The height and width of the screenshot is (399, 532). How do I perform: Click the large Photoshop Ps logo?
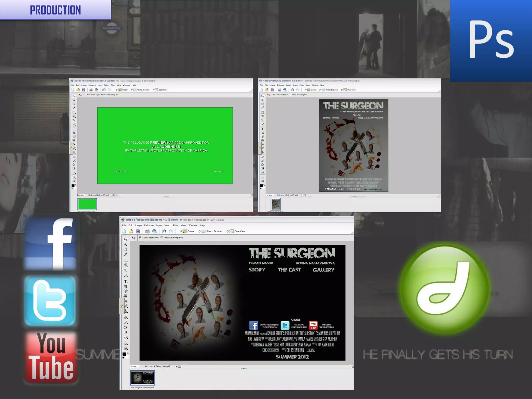point(491,41)
